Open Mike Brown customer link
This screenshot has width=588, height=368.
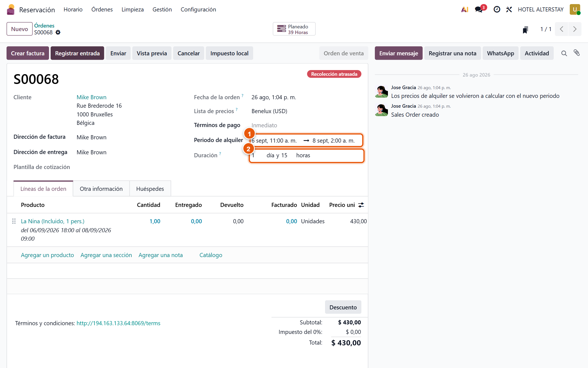(91, 97)
